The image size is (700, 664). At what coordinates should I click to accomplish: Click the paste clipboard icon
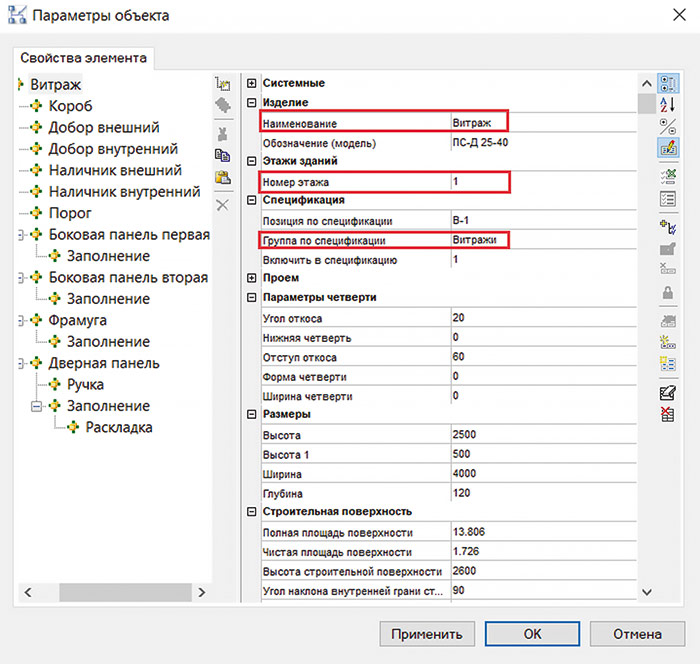222,178
